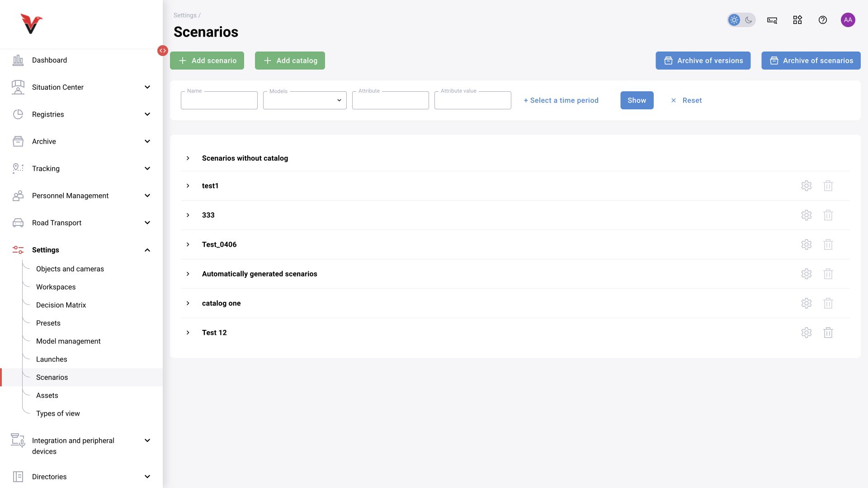
Task: Switch to light theme sun icon
Action: (734, 20)
